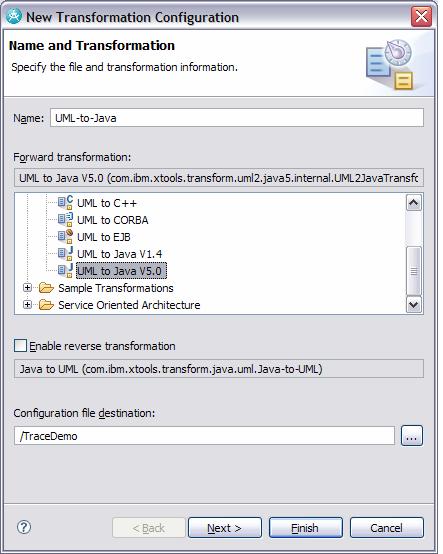Screen dimensions: 443x554
Task: Click the UML to EJB transformation icon
Action: point(65,237)
